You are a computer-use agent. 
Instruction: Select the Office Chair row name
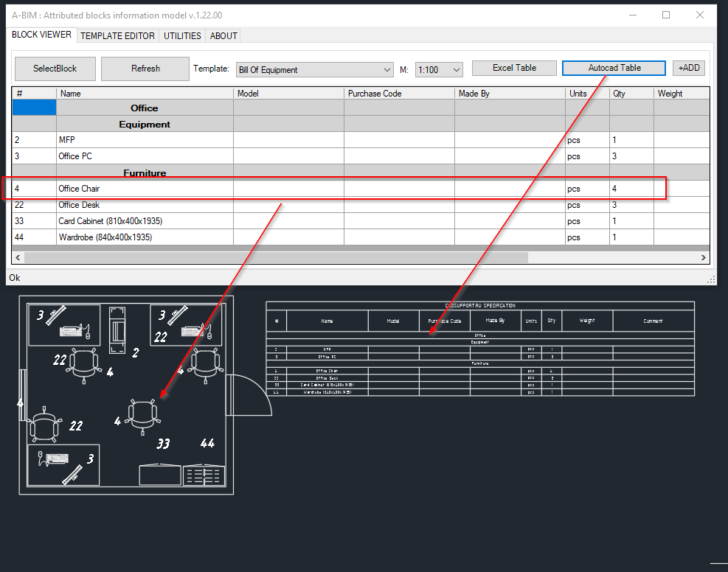pos(145,189)
